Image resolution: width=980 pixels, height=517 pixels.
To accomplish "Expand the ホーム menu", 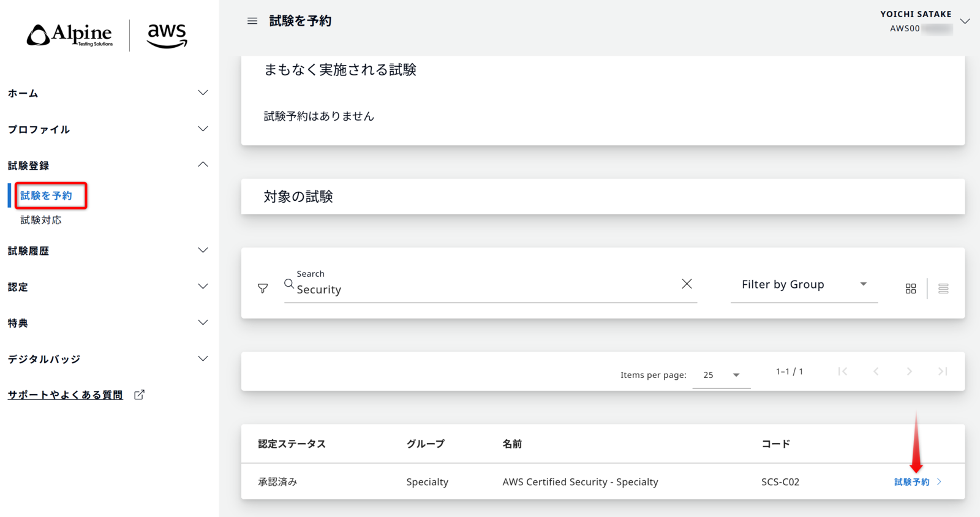I will (x=203, y=92).
